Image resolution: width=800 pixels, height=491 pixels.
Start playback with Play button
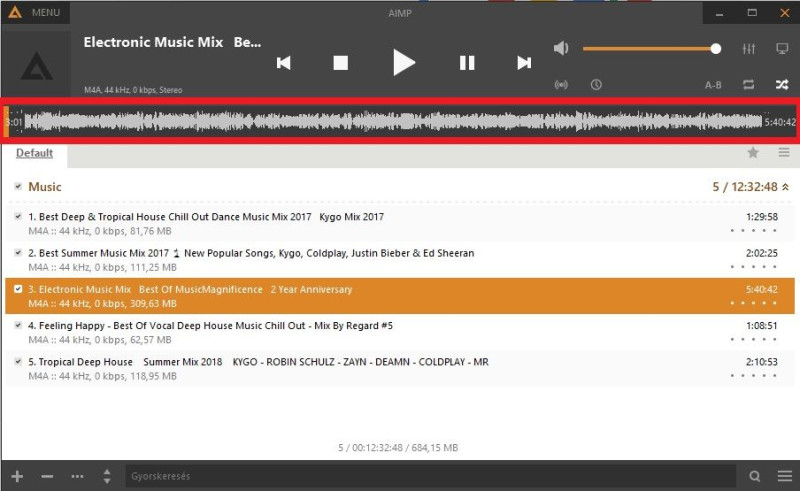(x=404, y=63)
